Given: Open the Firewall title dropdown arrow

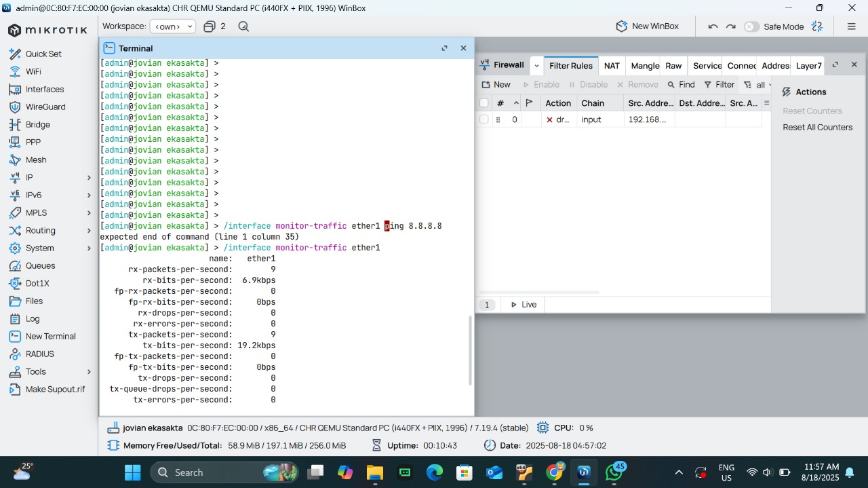Looking at the screenshot, I should pos(536,66).
